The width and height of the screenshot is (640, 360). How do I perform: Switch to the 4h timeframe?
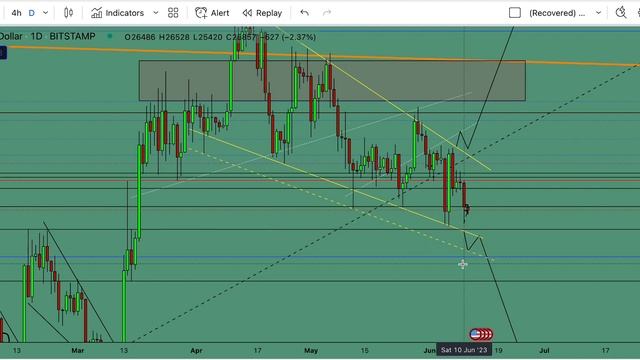tap(16, 13)
